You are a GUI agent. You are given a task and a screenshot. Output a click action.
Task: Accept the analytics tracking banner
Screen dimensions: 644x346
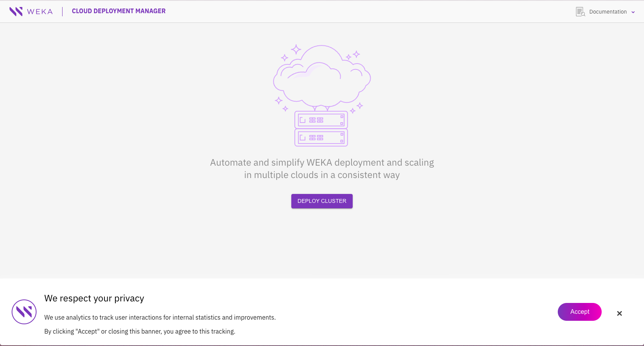pos(580,312)
